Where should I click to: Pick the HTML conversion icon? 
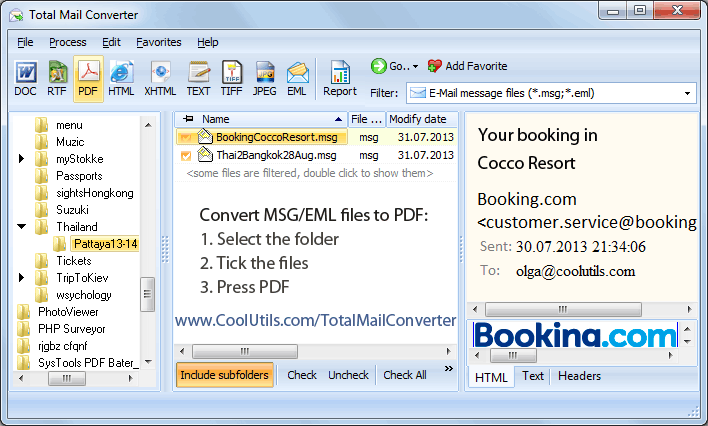(121, 72)
